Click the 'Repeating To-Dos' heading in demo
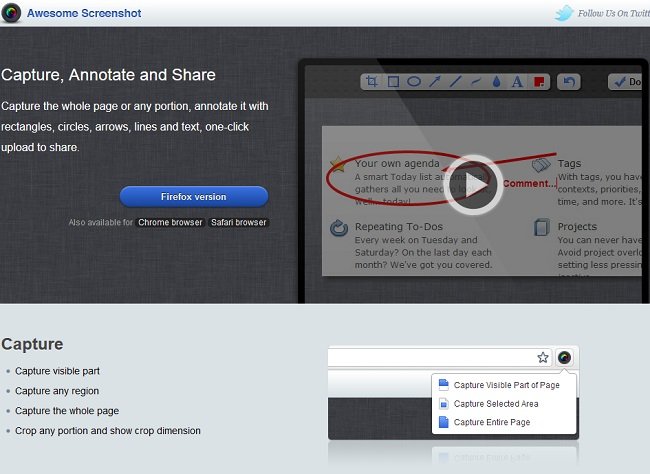The height and width of the screenshot is (474, 650). [399, 226]
